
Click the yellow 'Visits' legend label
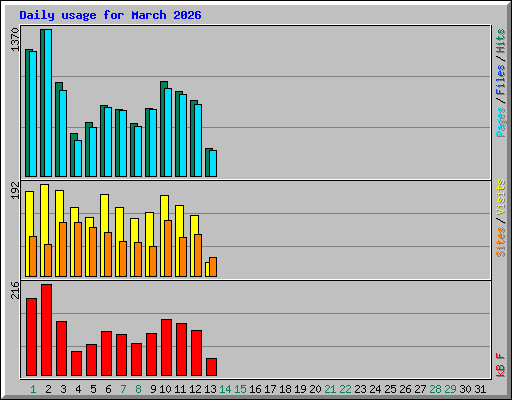point(501,197)
